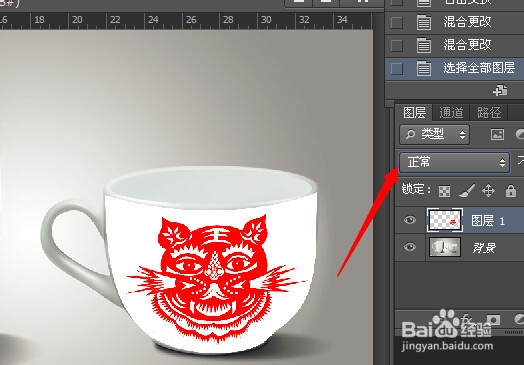Hide the 背景 layer eye icon
Image resolution: width=524 pixels, height=365 pixels.
pos(410,247)
